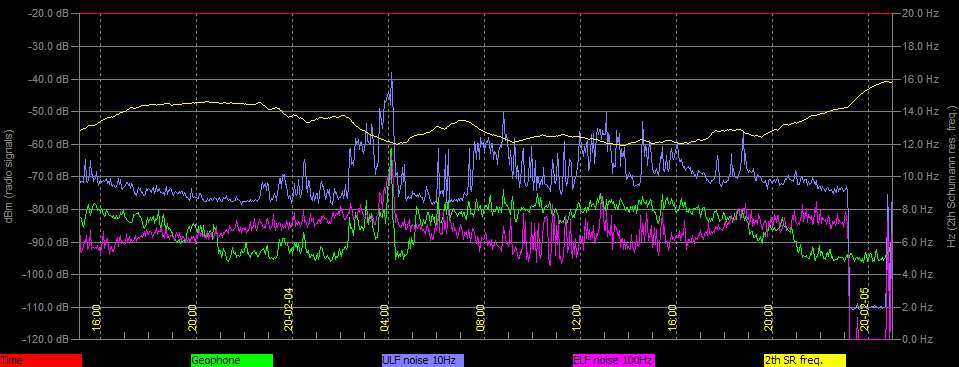
Task: Click the 16.0 Hz right axis label
Action: (919, 79)
